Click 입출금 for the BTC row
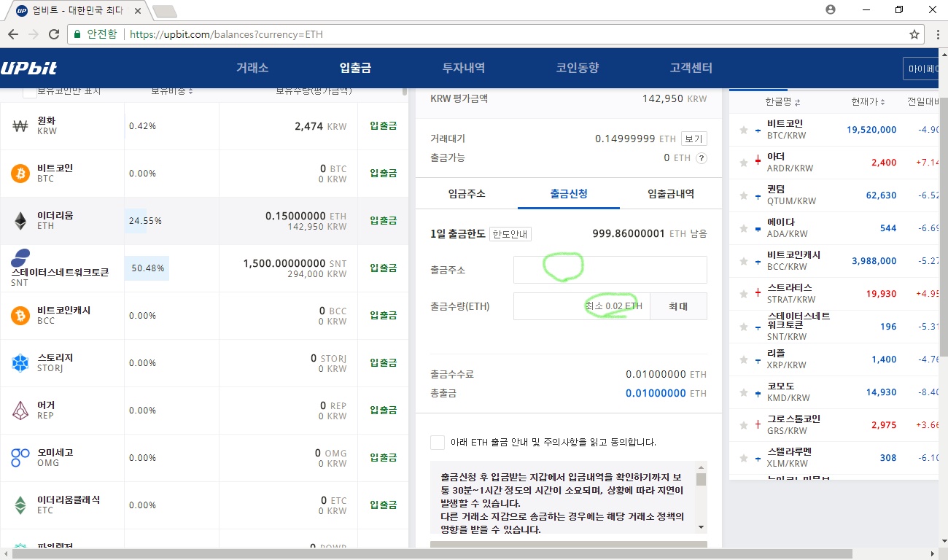 pyautogui.click(x=384, y=174)
